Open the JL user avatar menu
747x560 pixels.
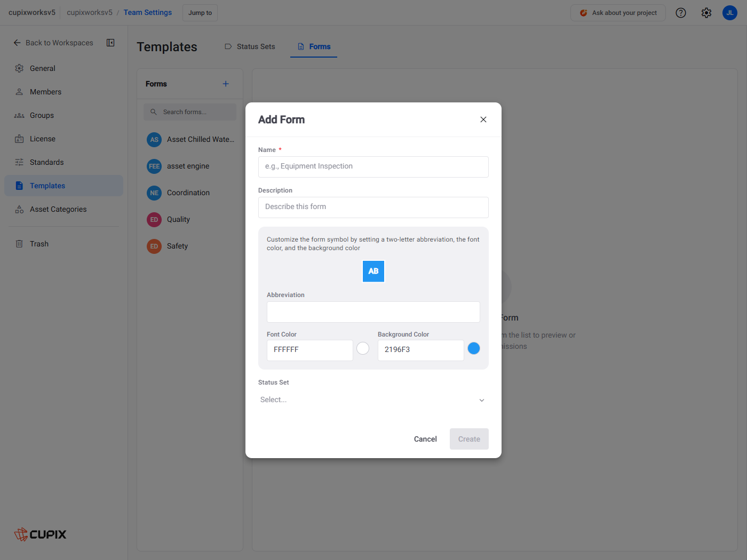tap(730, 13)
